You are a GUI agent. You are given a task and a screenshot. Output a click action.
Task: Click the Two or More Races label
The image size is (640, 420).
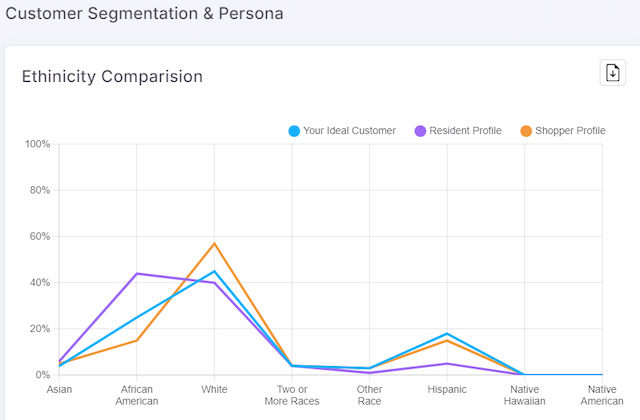pyautogui.click(x=292, y=395)
